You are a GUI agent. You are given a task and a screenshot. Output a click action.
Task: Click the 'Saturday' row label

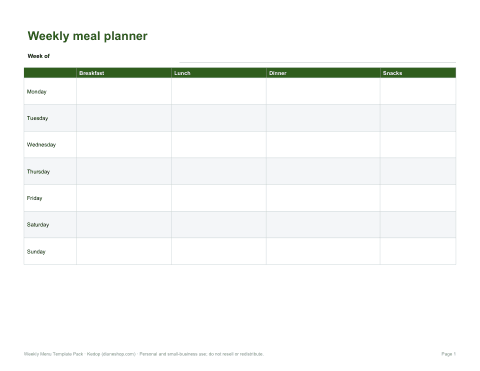38,225
